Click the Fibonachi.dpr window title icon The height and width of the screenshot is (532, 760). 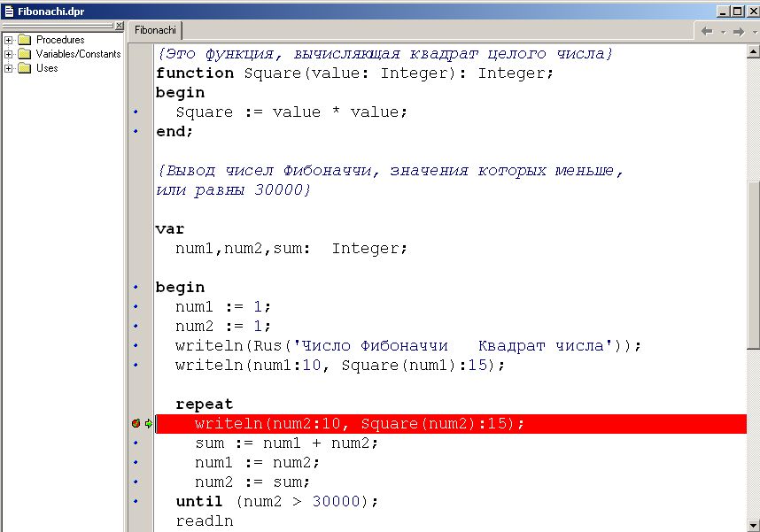pyautogui.click(x=9, y=12)
